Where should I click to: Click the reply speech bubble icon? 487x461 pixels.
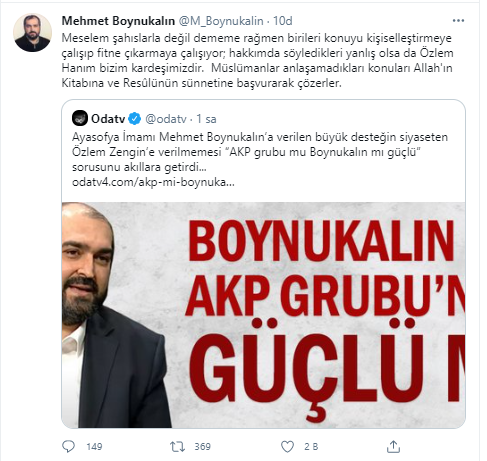tap(69, 446)
